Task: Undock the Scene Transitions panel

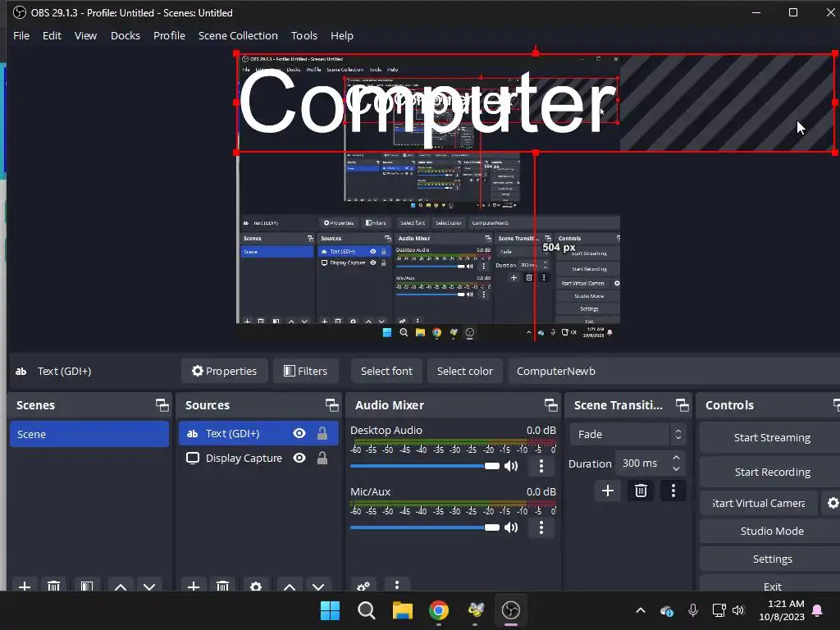Action: (682, 405)
